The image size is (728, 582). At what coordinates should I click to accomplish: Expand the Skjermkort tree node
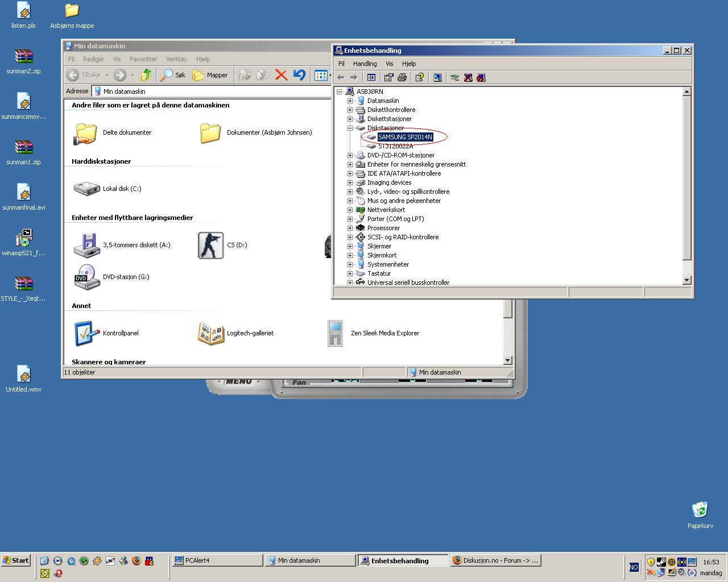[x=350, y=255]
